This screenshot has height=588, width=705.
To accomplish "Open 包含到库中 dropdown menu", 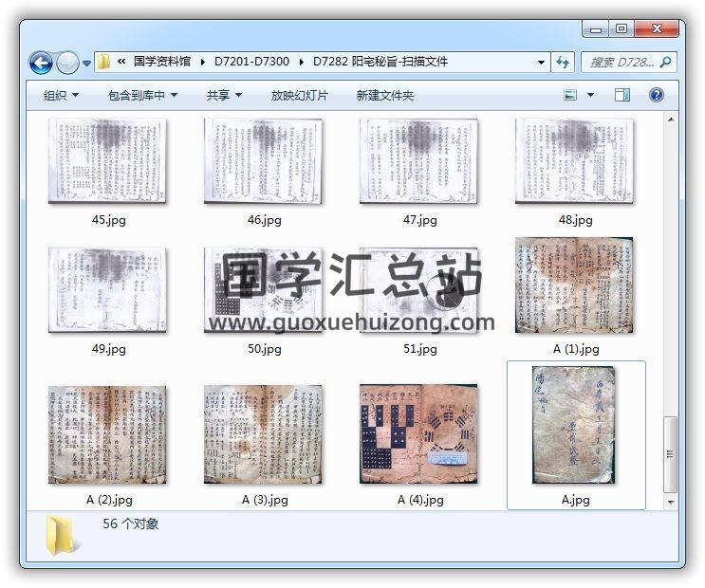I will [x=142, y=95].
